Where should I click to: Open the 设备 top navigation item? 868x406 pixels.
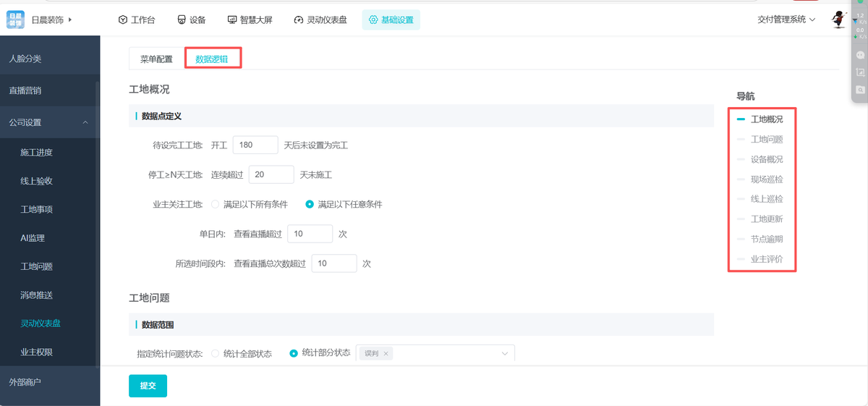pos(192,20)
